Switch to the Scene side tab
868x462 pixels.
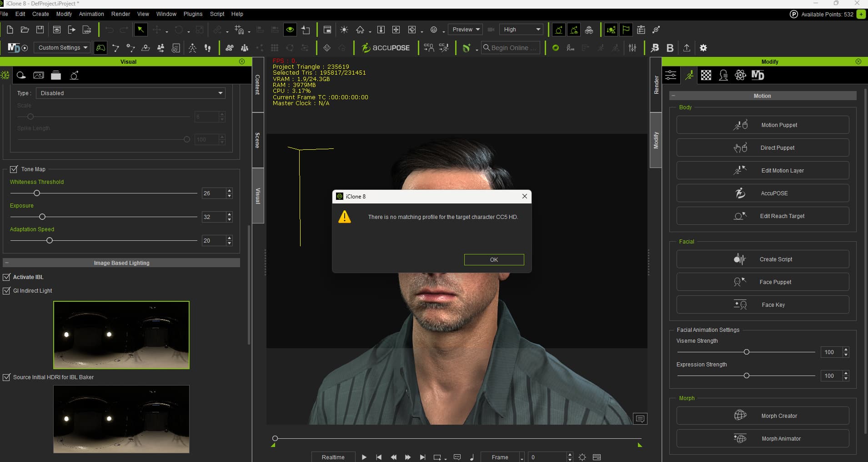click(257, 140)
